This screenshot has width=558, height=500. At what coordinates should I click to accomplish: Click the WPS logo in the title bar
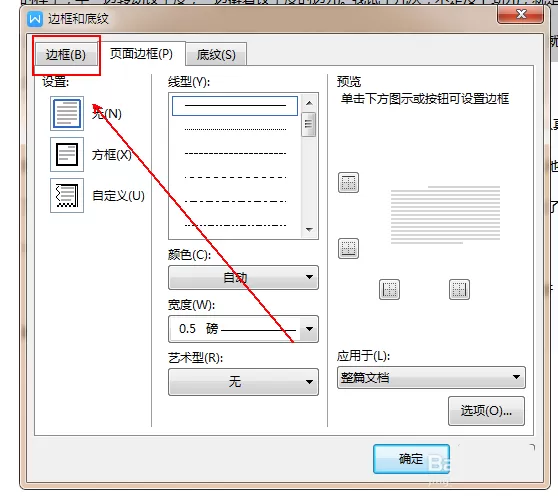tap(35, 19)
